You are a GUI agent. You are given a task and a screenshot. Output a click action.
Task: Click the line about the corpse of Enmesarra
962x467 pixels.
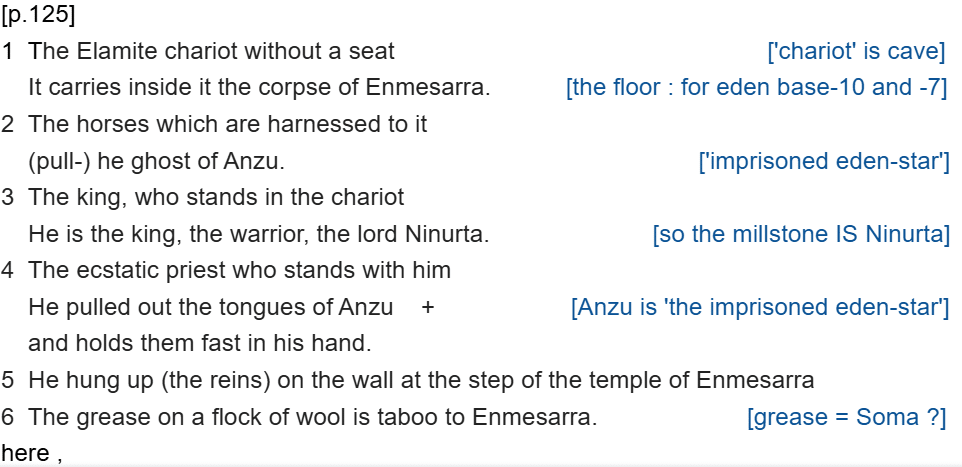[x=259, y=87]
